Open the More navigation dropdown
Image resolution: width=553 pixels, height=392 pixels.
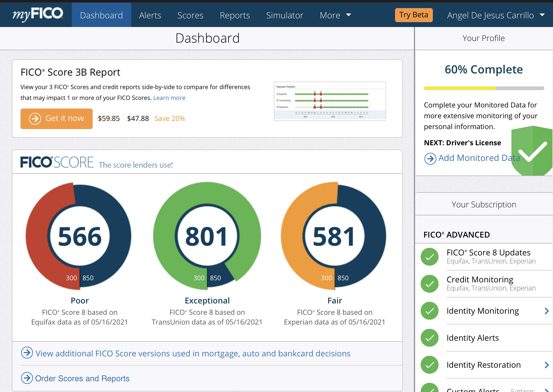[x=335, y=15]
